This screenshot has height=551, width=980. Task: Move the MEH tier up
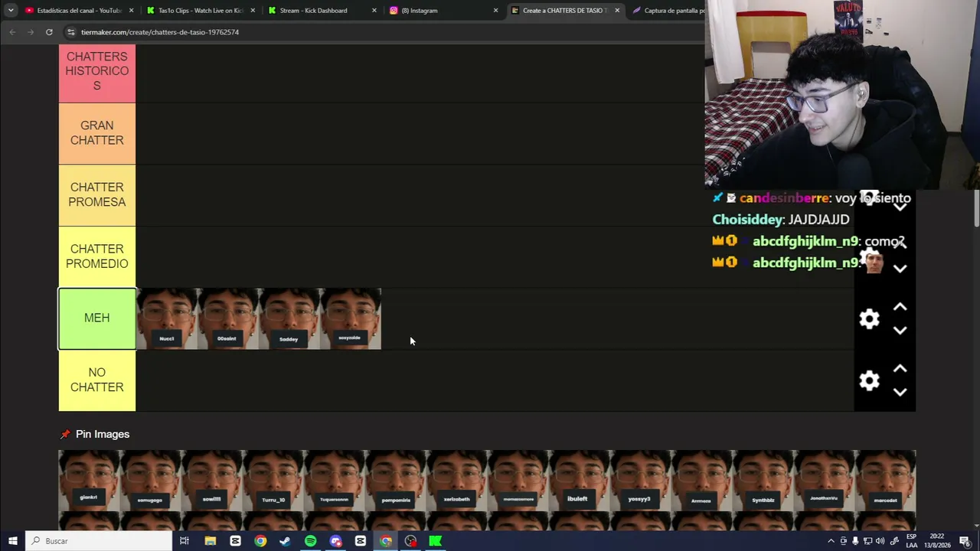pyautogui.click(x=900, y=307)
